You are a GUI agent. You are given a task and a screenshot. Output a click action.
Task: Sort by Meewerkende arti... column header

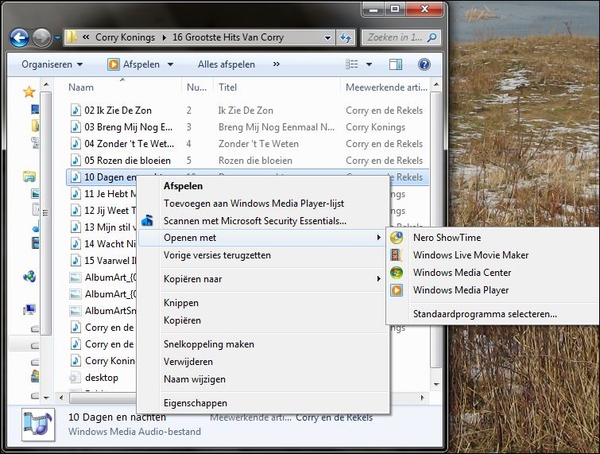[x=386, y=87]
